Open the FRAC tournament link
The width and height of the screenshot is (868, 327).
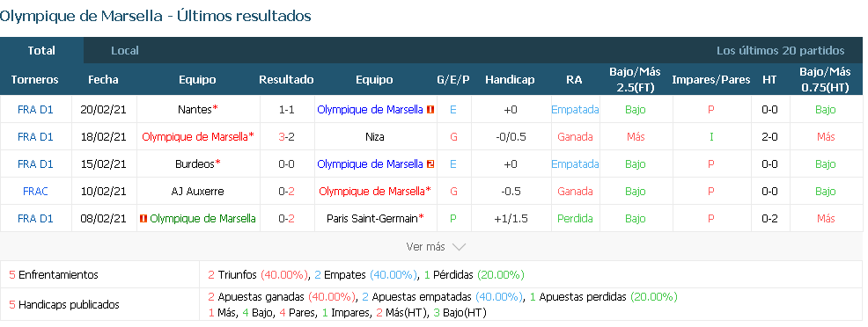click(35, 192)
